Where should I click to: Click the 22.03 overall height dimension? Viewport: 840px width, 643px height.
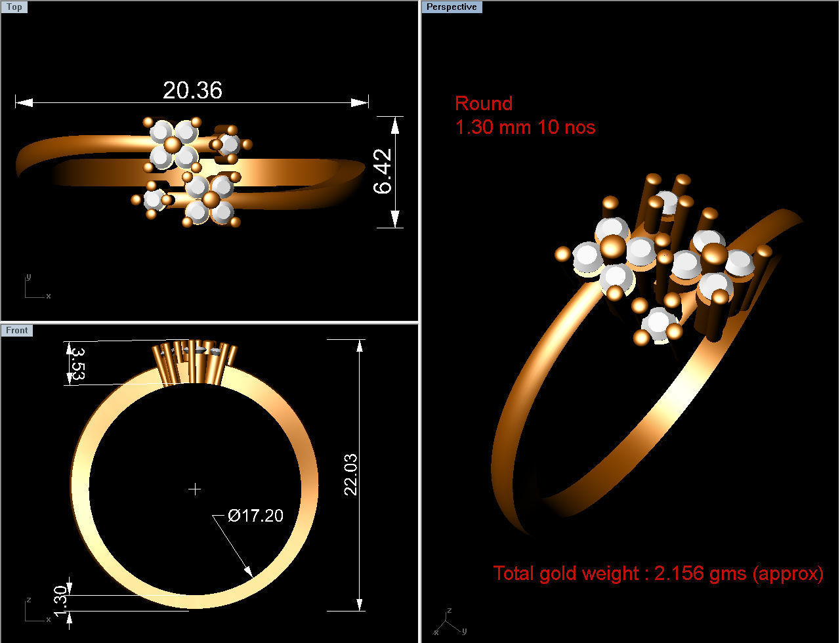[x=350, y=474]
